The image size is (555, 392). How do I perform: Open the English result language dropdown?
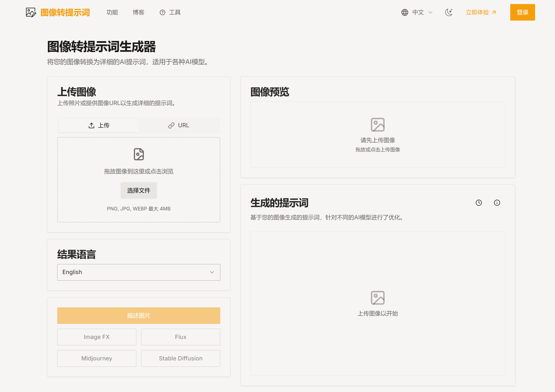139,272
